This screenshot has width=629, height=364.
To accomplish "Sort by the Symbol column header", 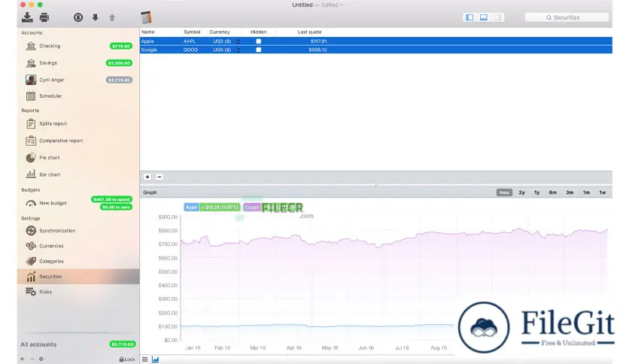I will pos(192,32).
